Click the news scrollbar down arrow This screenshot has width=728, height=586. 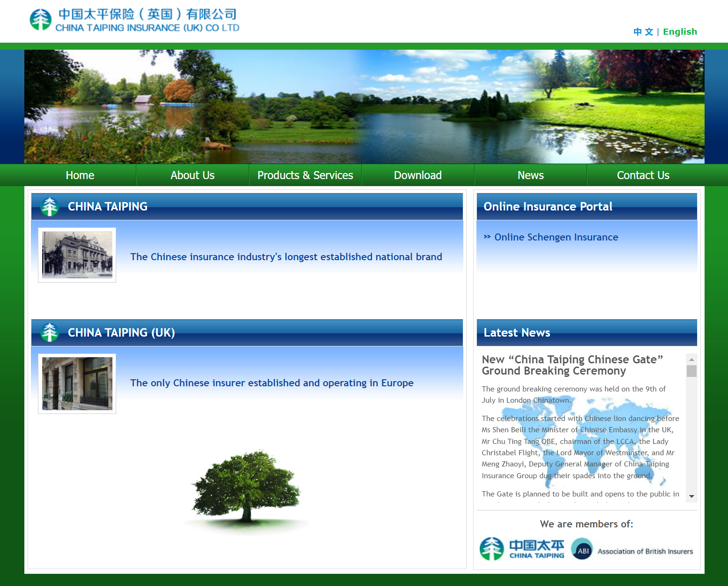(691, 496)
